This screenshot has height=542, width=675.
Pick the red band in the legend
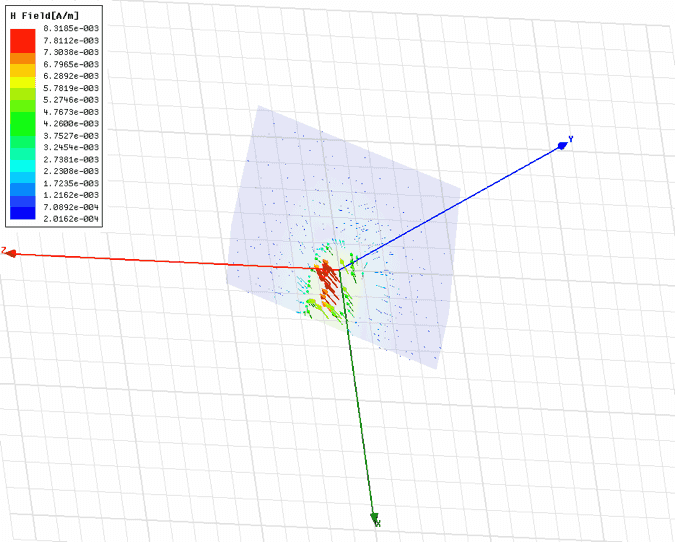[x=22, y=41]
